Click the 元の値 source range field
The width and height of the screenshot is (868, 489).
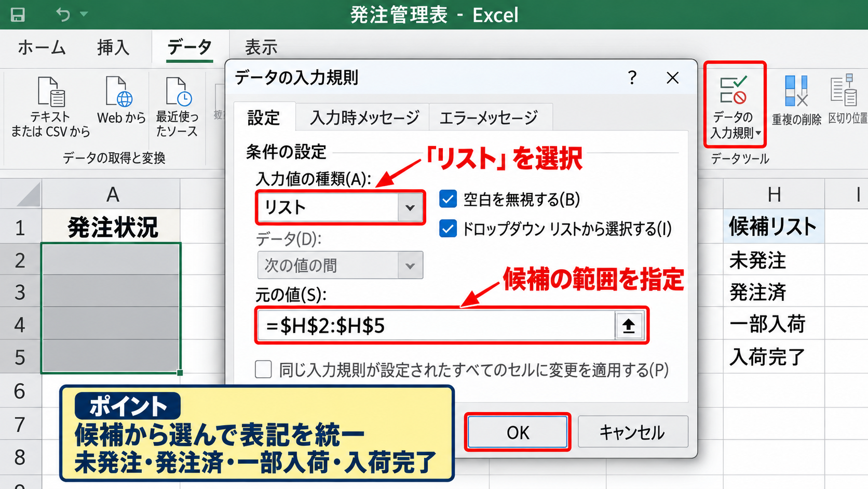pos(436,326)
